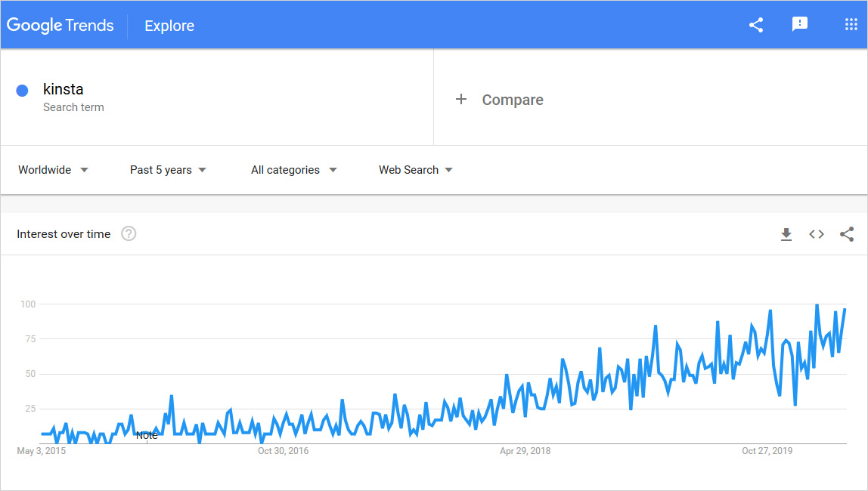Click the Compare button

[x=512, y=100]
